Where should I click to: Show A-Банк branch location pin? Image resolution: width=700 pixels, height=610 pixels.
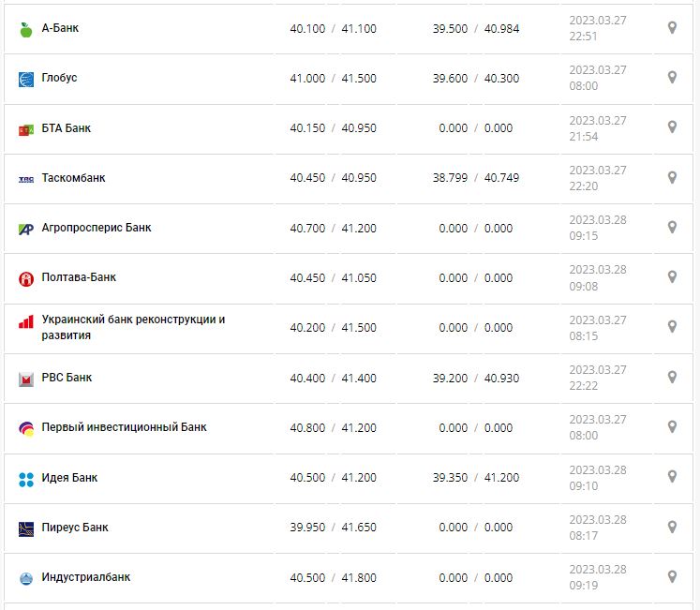[672, 28]
